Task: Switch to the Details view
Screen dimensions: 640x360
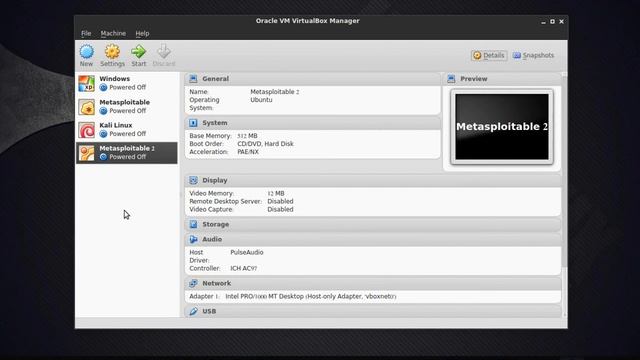Action: point(489,56)
